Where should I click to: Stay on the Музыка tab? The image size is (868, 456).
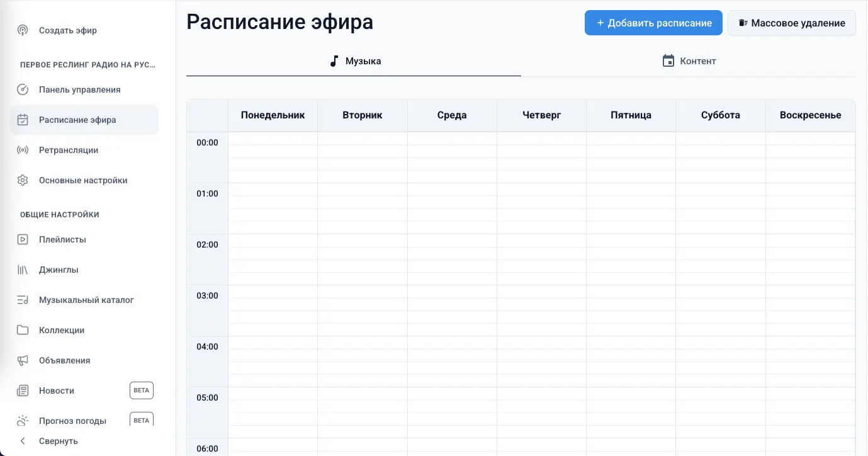coord(356,60)
